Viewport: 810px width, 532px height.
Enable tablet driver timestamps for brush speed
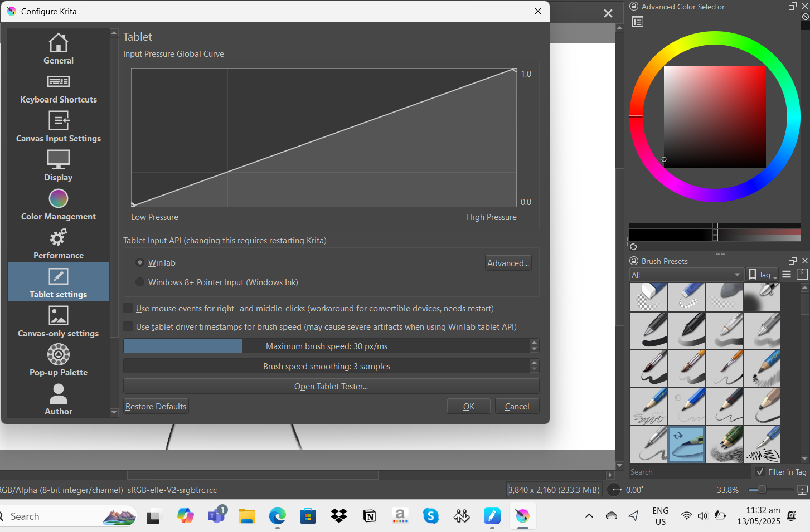(128, 326)
